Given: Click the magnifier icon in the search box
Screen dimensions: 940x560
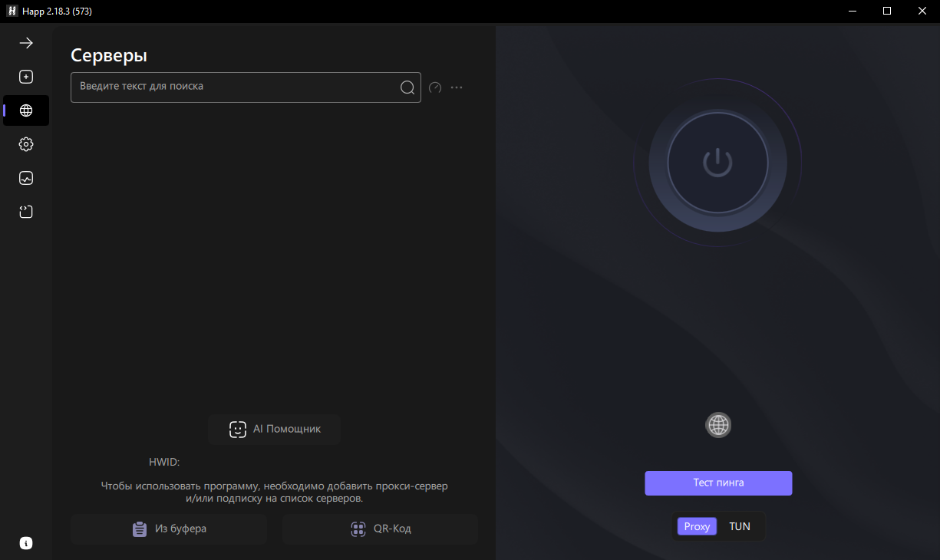Looking at the screenshot, I should (x=407, y=87).
